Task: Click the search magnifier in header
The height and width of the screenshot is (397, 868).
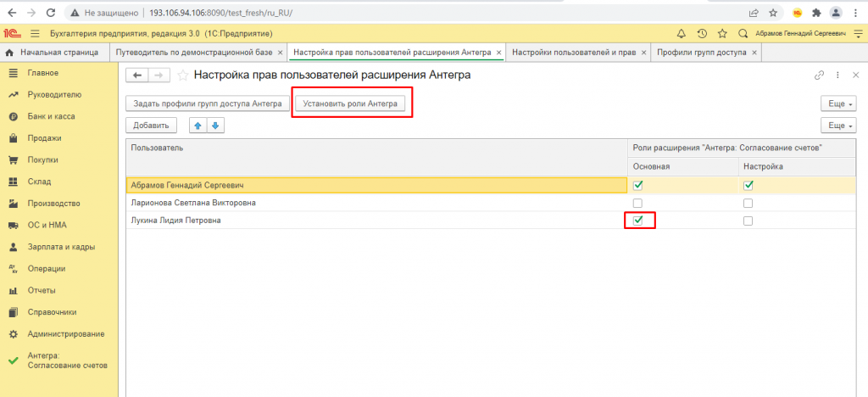Action: [743, 33]
